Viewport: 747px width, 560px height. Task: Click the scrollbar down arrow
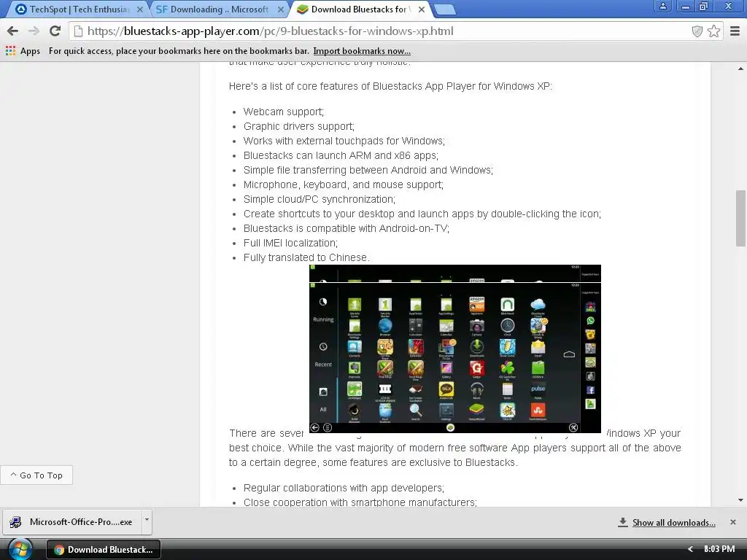(x=740, y=500)
